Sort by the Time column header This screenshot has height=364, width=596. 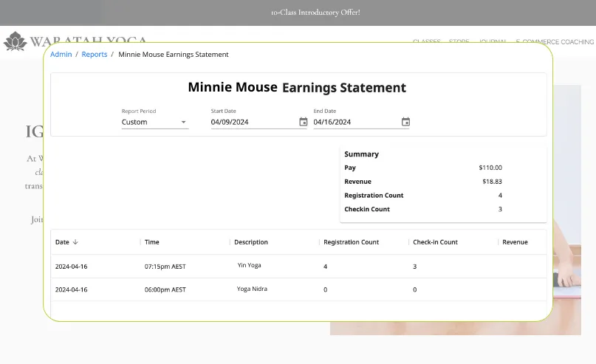pos(152,242)
